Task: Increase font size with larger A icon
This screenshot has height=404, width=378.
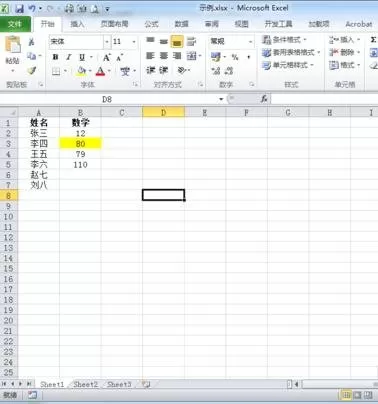Action: coord(107,57)
